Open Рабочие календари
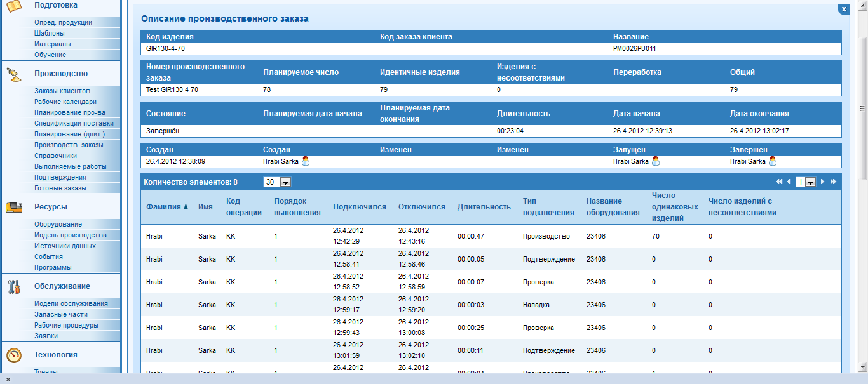The image size is (868, 384). (x=65, y=102)
